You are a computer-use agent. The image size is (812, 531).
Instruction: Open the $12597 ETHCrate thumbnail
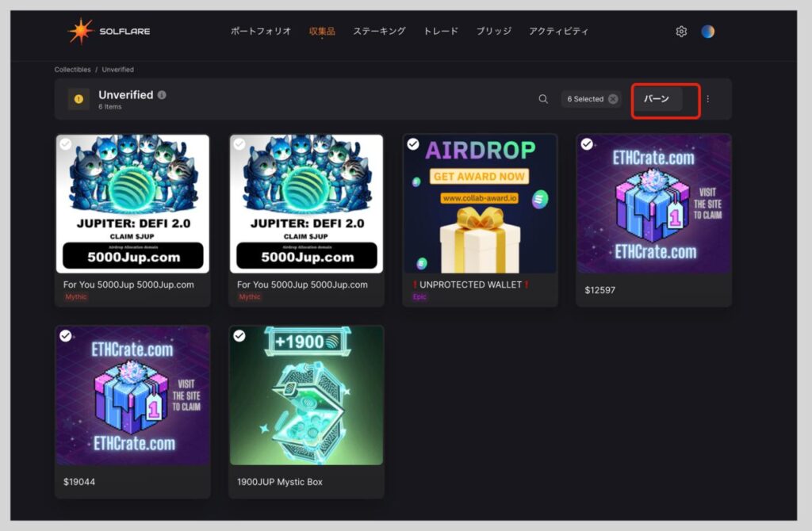coord(654,204)
